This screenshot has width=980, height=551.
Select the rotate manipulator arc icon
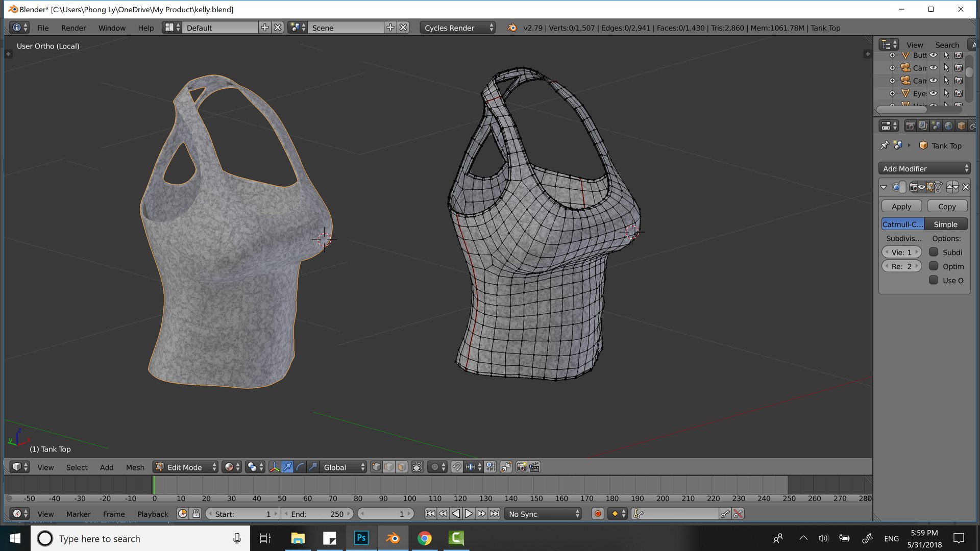300,467
